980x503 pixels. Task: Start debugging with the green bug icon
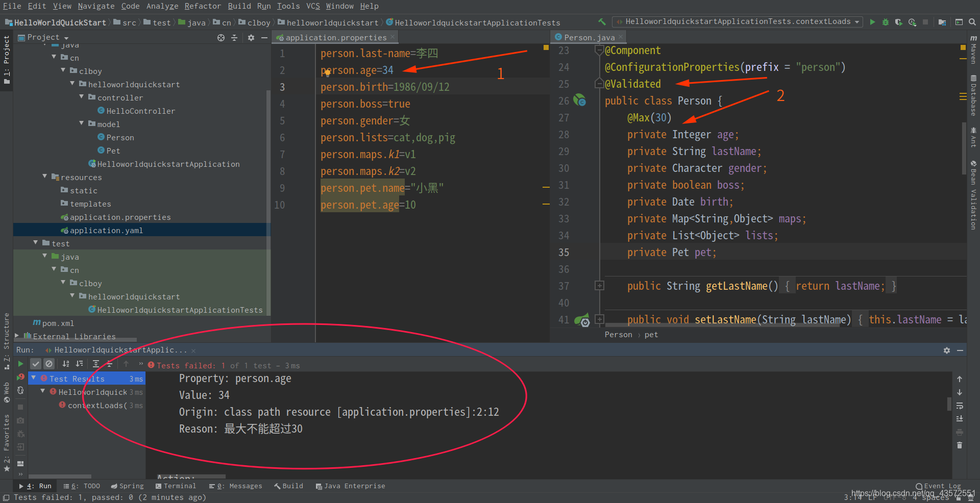(x=886, y=22)
